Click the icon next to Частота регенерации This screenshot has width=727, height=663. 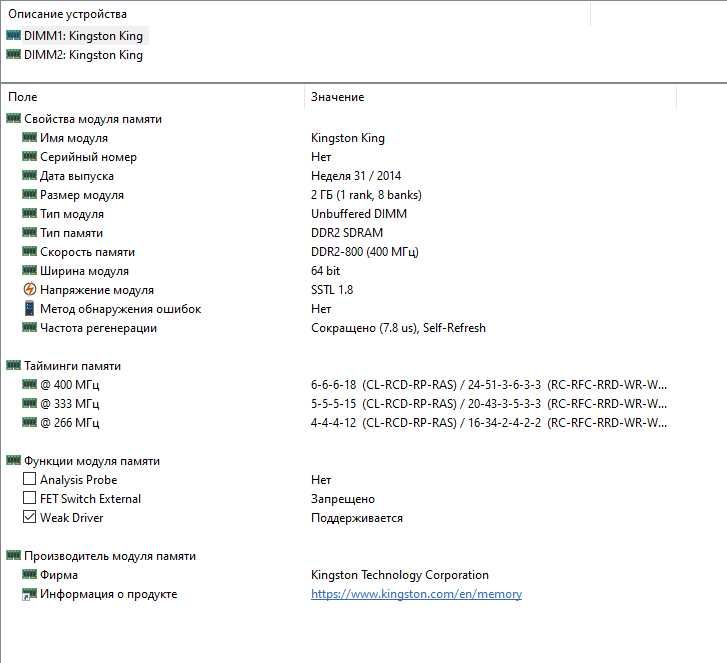click(x=29, y=327)
